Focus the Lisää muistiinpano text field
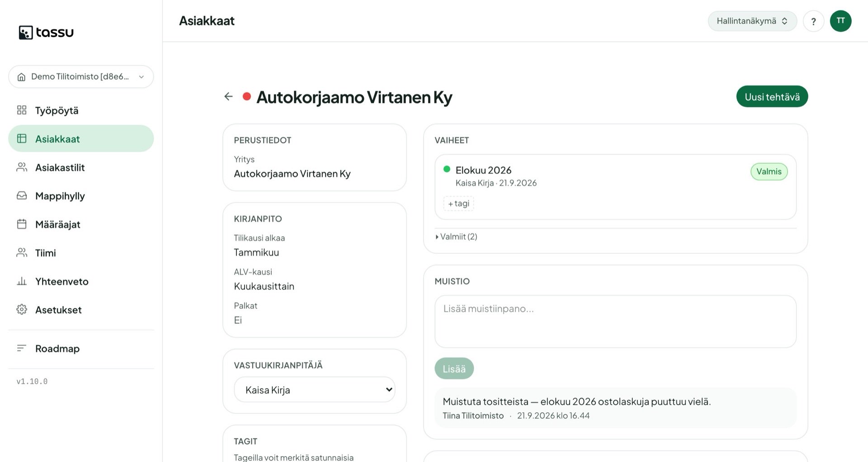This screenshot has height=462, width=868. pos(615,322)
